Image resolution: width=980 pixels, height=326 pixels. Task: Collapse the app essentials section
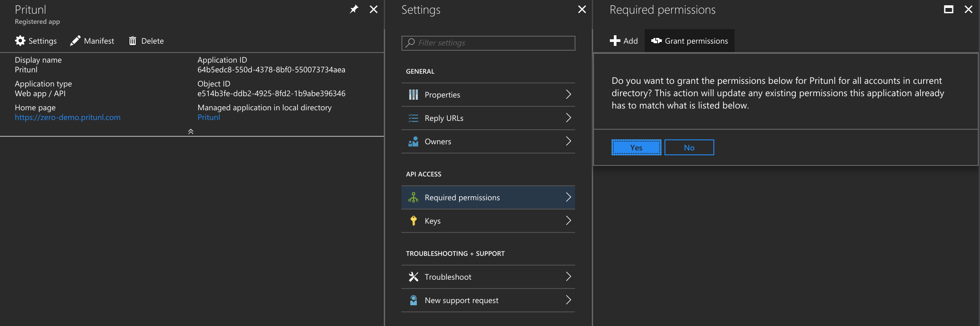(x=191, y=131)
